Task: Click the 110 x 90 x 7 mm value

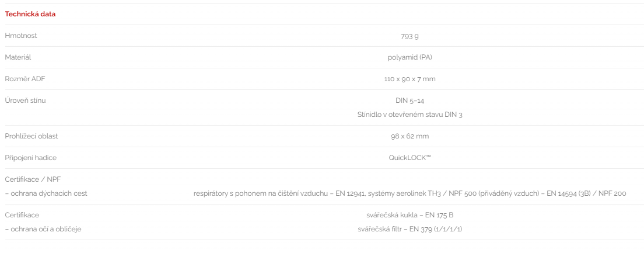Action: click(409, 79)
